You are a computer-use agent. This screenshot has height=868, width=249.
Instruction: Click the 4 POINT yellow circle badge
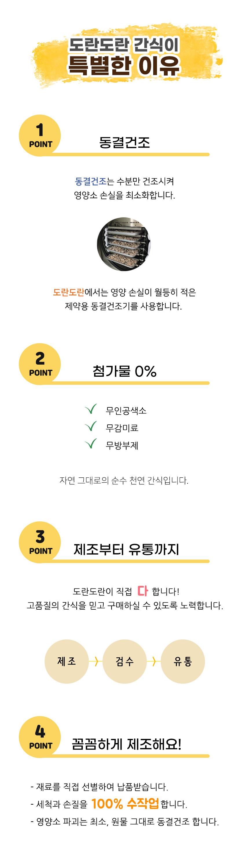(40, 737)
